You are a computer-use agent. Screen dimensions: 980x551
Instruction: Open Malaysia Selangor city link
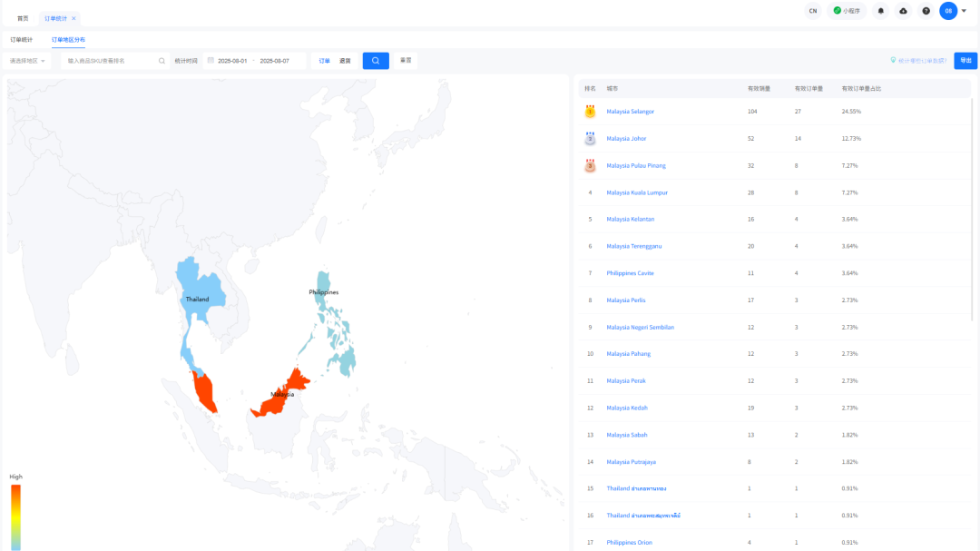(630, 112)
